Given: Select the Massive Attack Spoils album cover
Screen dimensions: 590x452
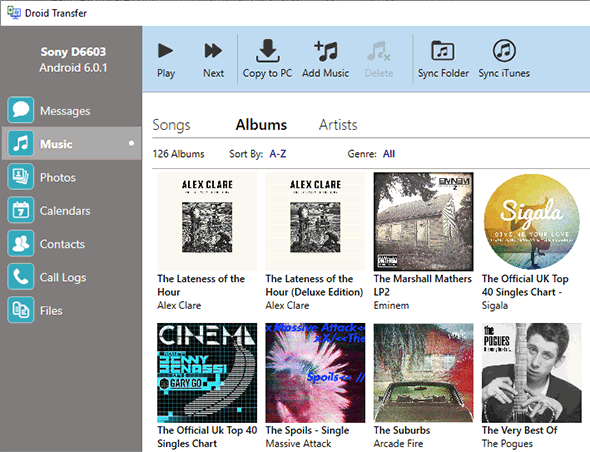Looking at the screenshot, I should click(x=315, y=373).
